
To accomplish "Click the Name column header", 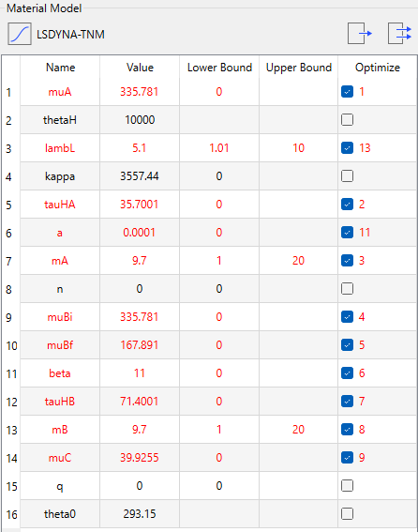I will pos(60,68).
